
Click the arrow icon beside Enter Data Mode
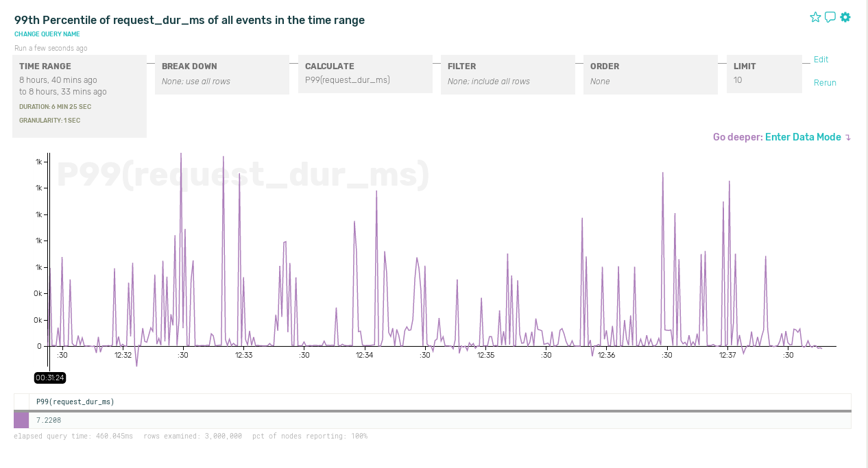[x=848, y=138]
